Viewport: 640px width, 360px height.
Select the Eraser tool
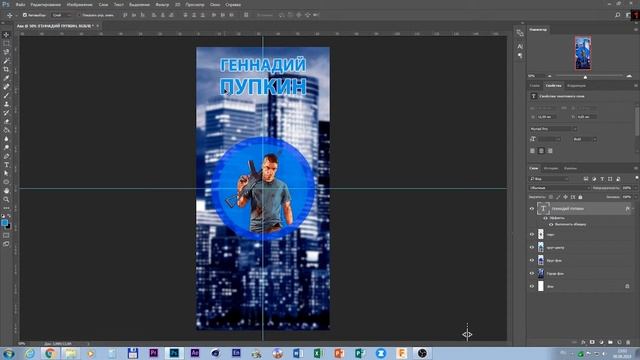[x=6, y=121]
